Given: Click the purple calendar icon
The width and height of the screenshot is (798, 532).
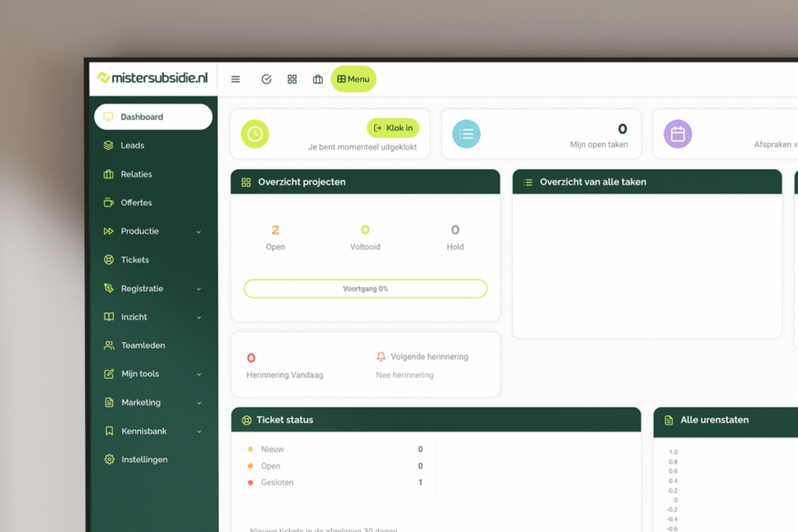Looking at the screenshot, I should [677, 134].
